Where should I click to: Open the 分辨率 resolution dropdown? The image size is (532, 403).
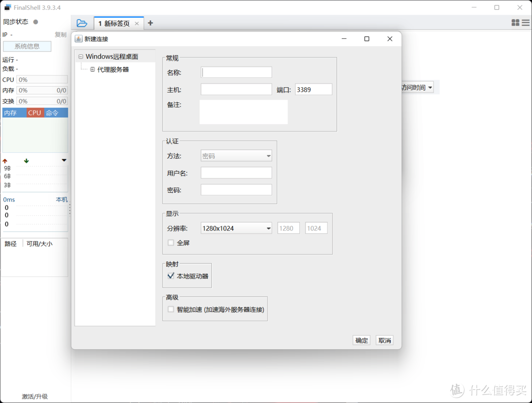(x=236, y=228)
